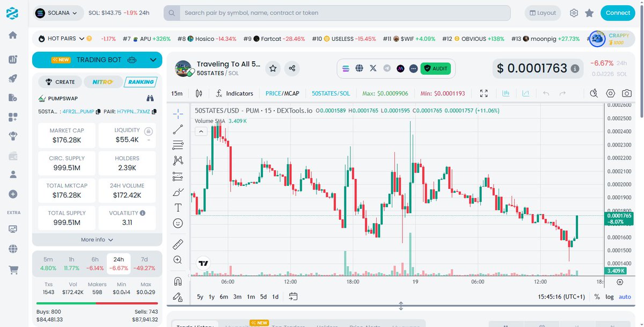
Task: Copy the pair address H7YPN...7XMZ
Action: [x=155, y=112]
